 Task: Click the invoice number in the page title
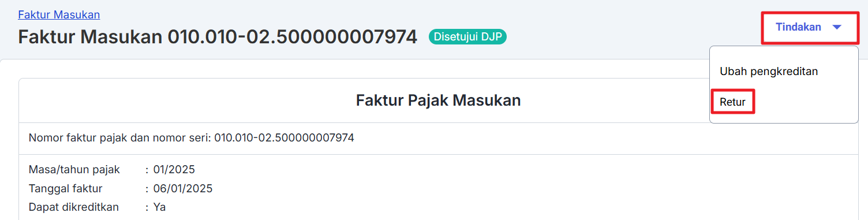point(293,37)
